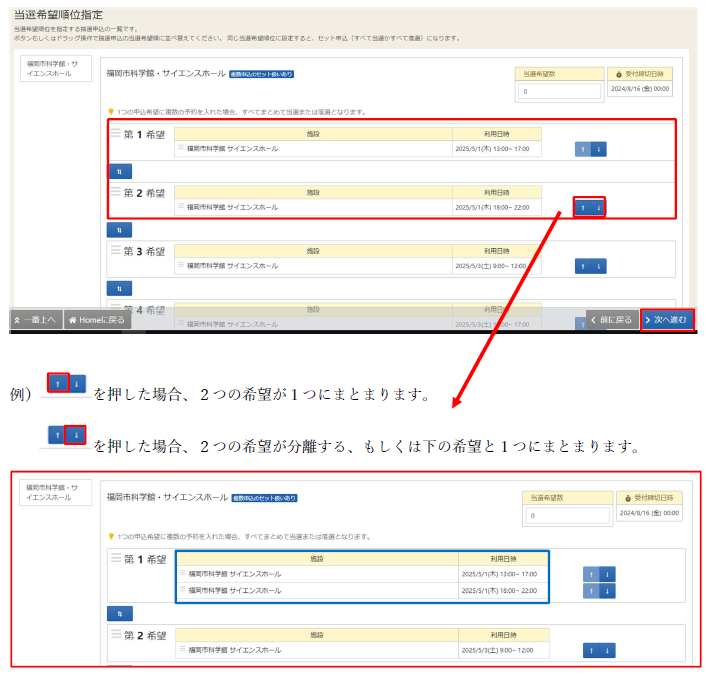Click facility name in 第2希望 row, lower screenshot
This screenshot has width=707, height=675.
click(x=235, y=650)
